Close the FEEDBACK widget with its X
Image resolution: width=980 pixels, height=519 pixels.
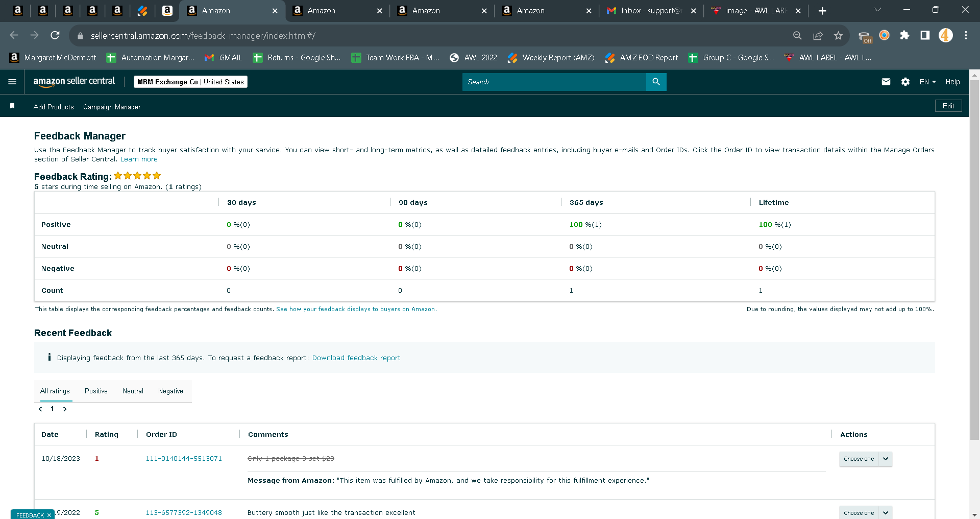[49, 515]
